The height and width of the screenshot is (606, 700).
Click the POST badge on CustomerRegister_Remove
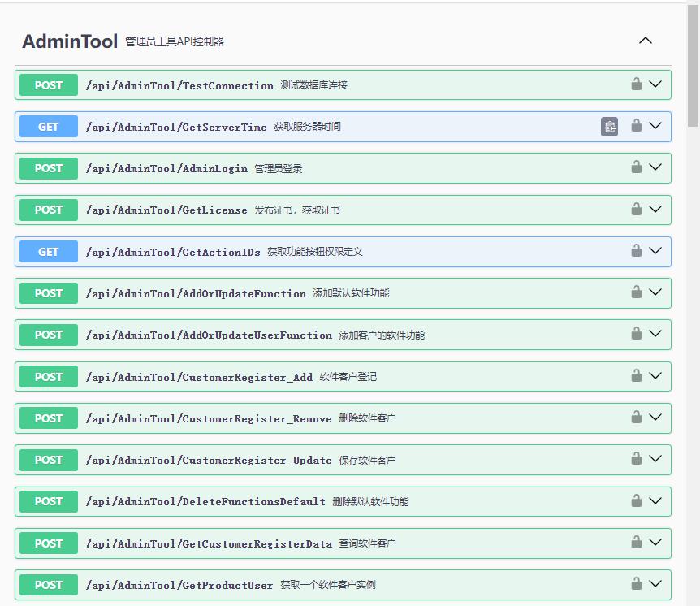(x=49, y=418)
